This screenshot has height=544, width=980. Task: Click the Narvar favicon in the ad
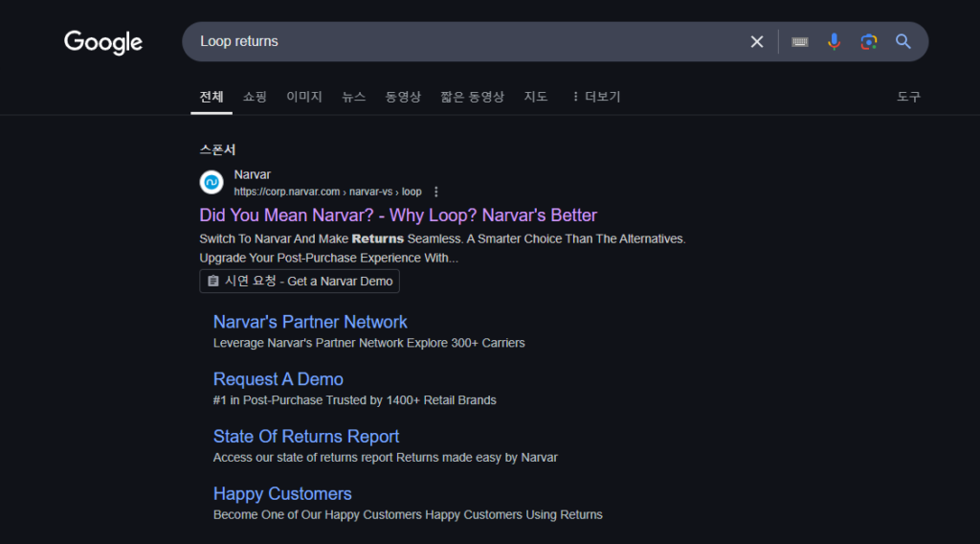212,183
